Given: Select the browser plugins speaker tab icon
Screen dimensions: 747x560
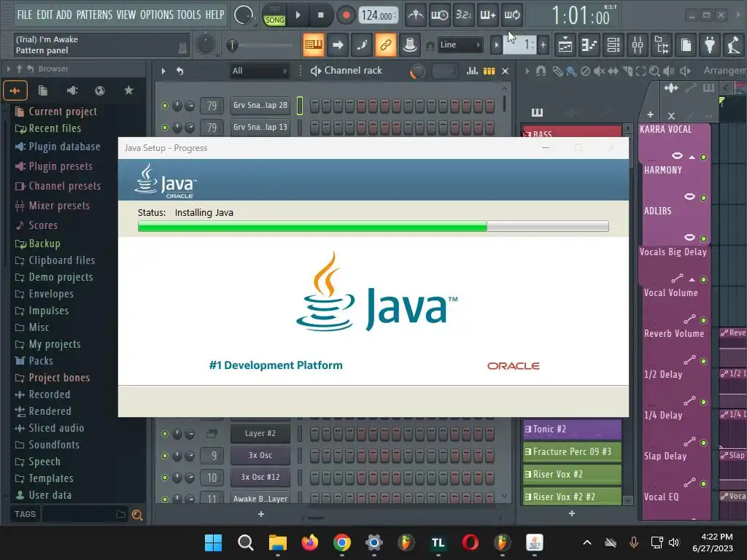Looking at the screenshot, I should pos(71,90).
